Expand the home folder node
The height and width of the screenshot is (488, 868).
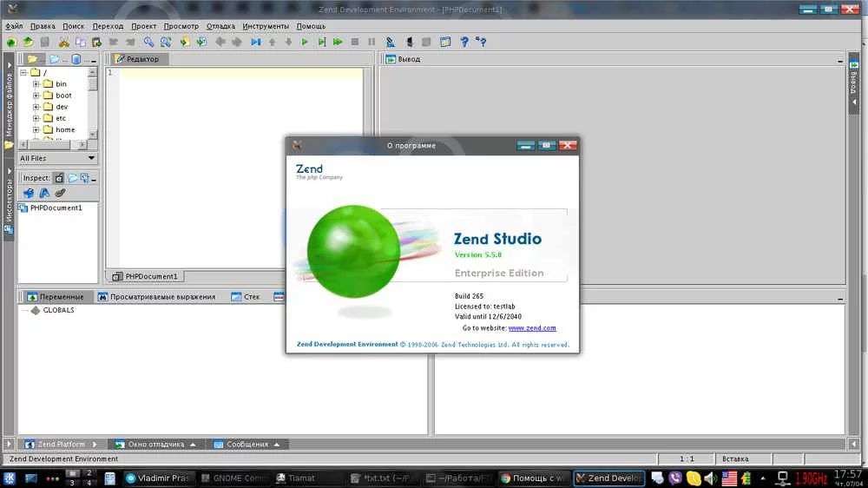click(36, 129)
